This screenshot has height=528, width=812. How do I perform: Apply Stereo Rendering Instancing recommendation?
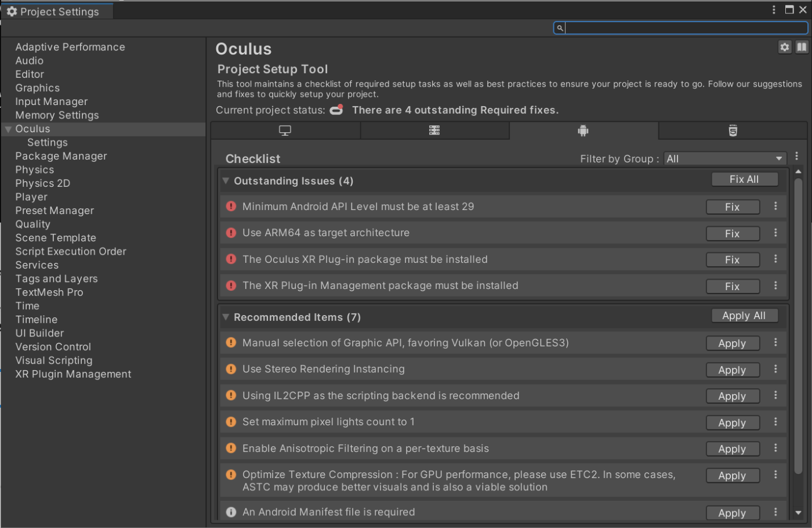(733, 370)
